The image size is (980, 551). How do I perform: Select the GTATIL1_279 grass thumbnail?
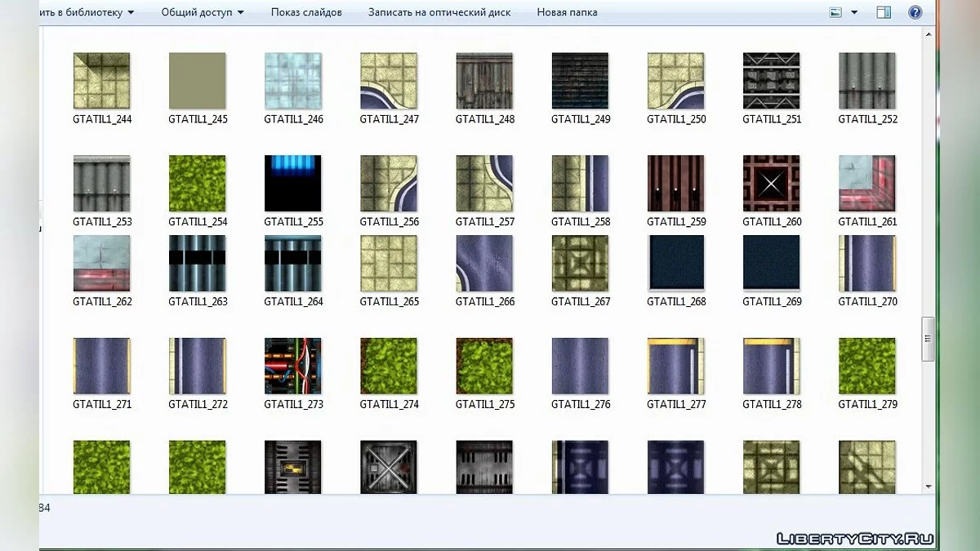866,366
